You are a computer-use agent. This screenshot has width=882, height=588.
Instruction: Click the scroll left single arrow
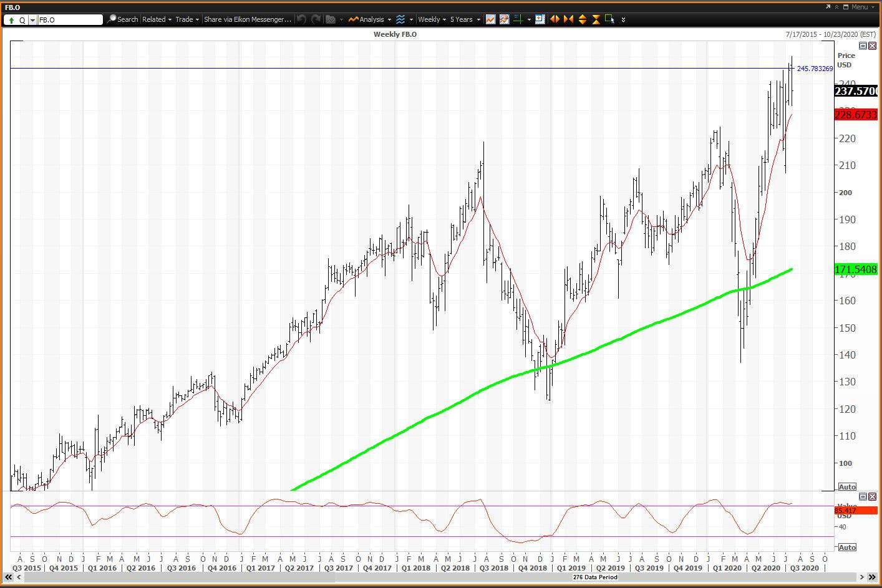click(x=19, y=577)
